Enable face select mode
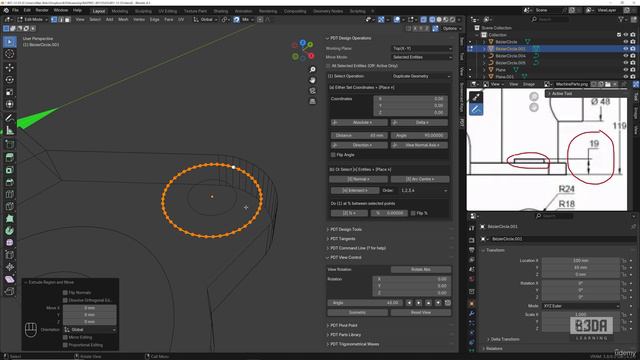This screenshot has width=640, height=360. click(68, 19)
